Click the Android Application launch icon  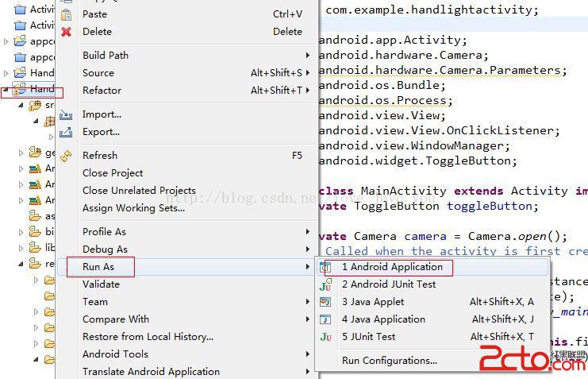coord(325,267)
